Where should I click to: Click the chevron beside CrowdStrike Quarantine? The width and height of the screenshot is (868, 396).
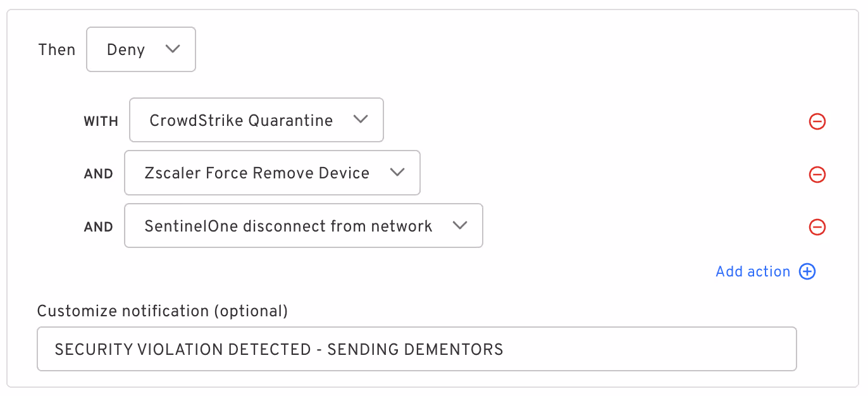tap(360, 120)
